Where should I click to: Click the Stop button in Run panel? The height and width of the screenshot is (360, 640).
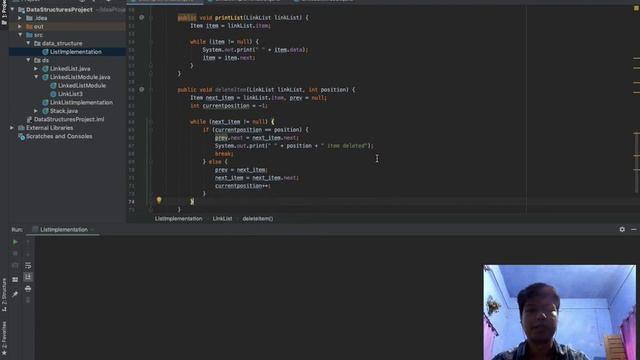pos(15,253)
